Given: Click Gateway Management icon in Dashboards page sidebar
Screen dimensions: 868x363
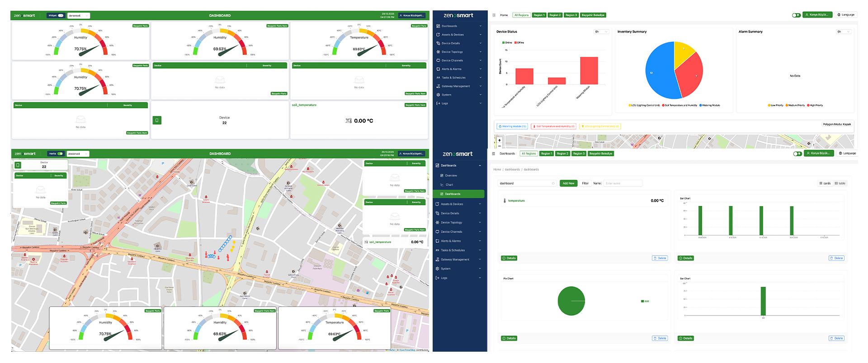Looking at the screenshot, I should [x=437, y=260].
